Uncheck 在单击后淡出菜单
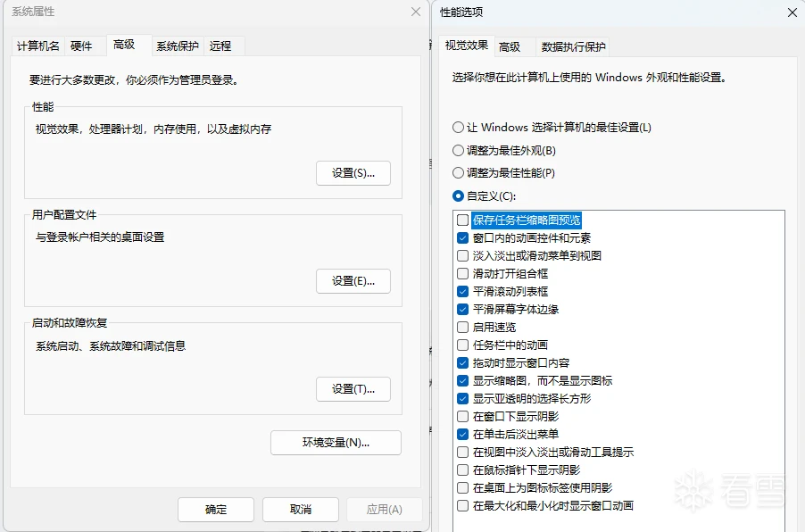 point(462,435)
